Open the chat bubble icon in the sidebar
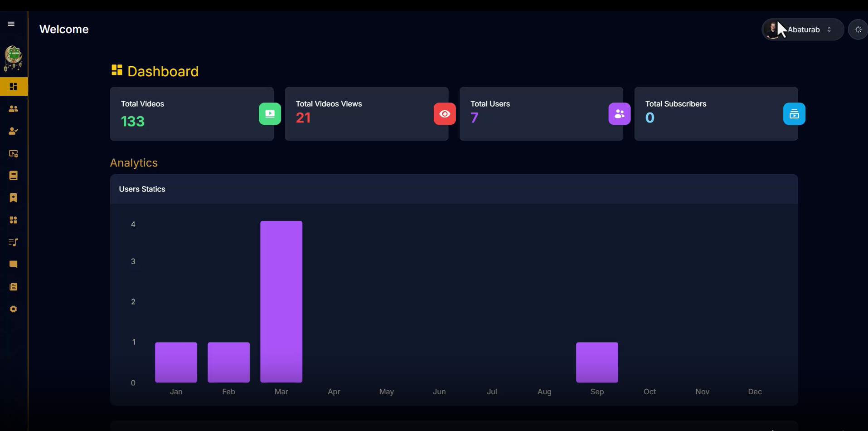868x431 pixels. pyautogui.click(x=14, y=264)
